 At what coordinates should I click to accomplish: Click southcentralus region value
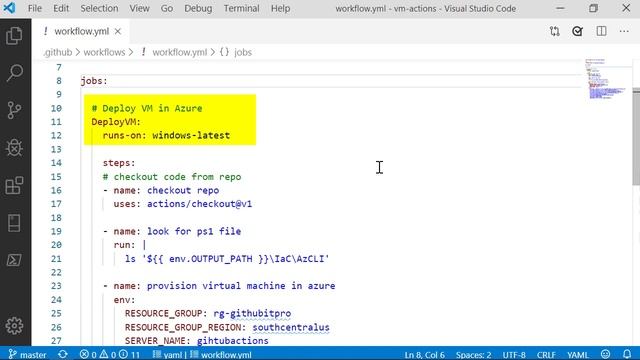pyautogui.click(x=291, y=327)
